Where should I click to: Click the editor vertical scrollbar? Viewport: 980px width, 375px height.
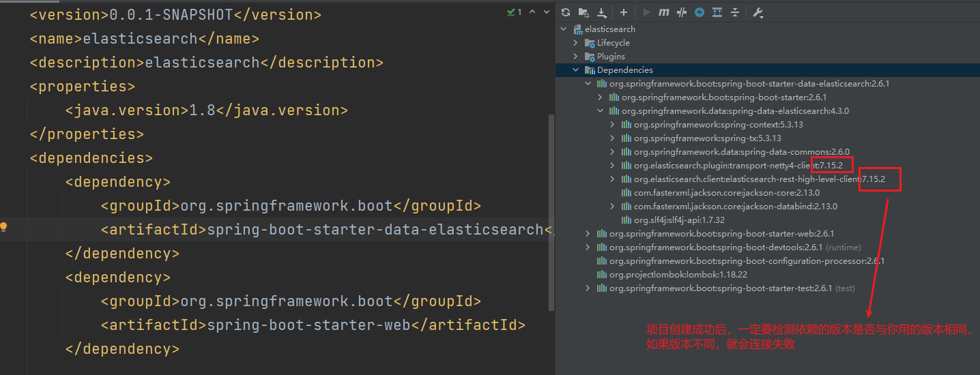coord(551,211)
